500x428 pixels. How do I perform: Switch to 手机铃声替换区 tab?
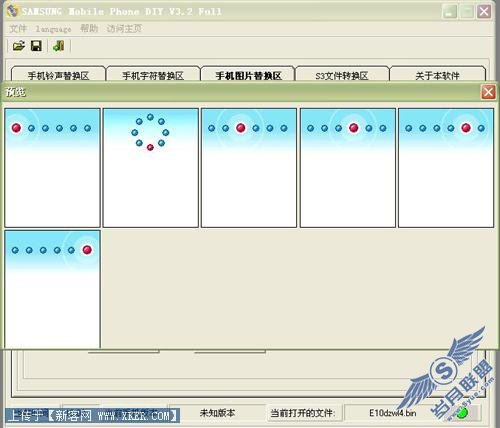tap(58, 75)
